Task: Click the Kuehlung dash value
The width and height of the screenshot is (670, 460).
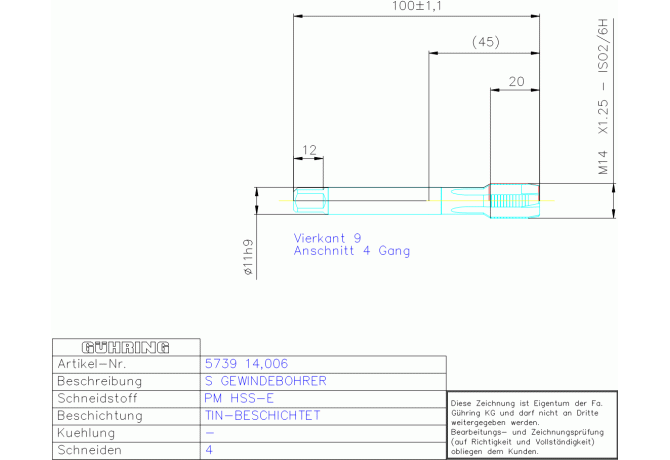Action: [209, 433]
